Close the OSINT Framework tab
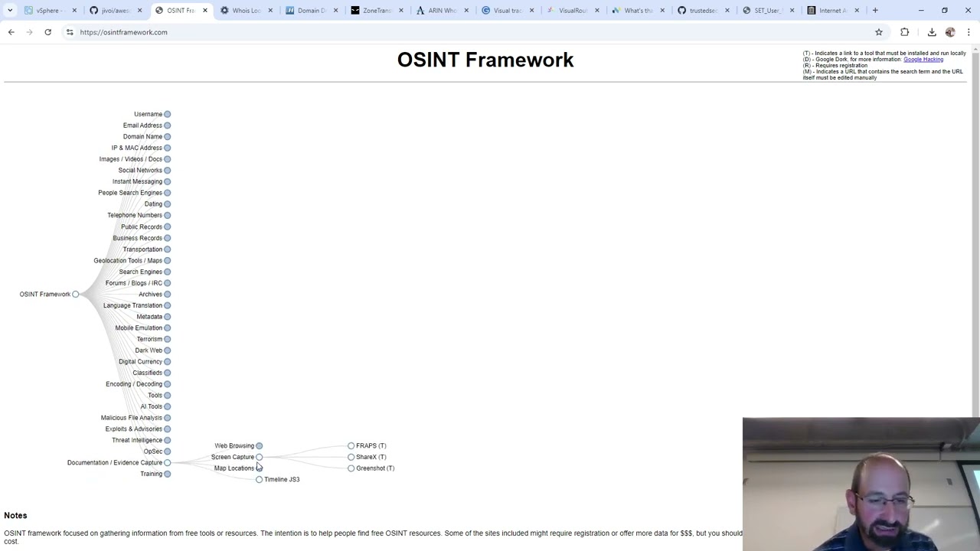The width and height of the screenshot is (980, 551). (x=204, y=11)
